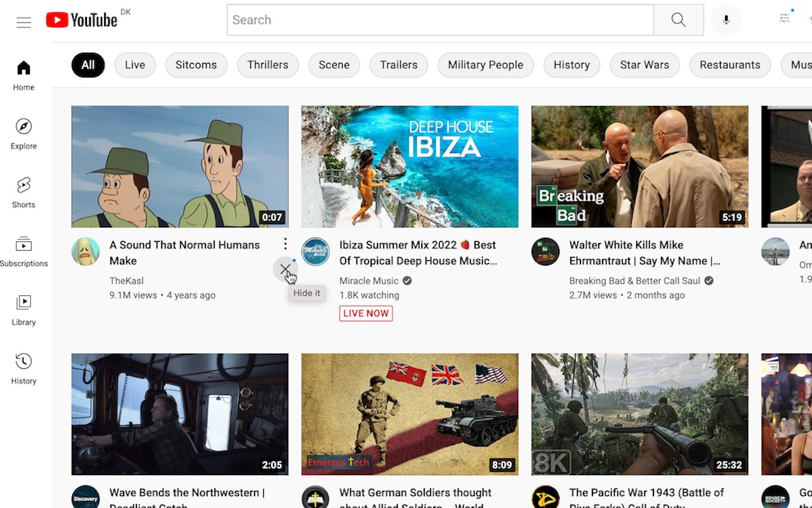The width and height of the screenshot is (812, 508).
Task: Open Breaking Bad & Better Call Saul channel link
Action: 635,281
